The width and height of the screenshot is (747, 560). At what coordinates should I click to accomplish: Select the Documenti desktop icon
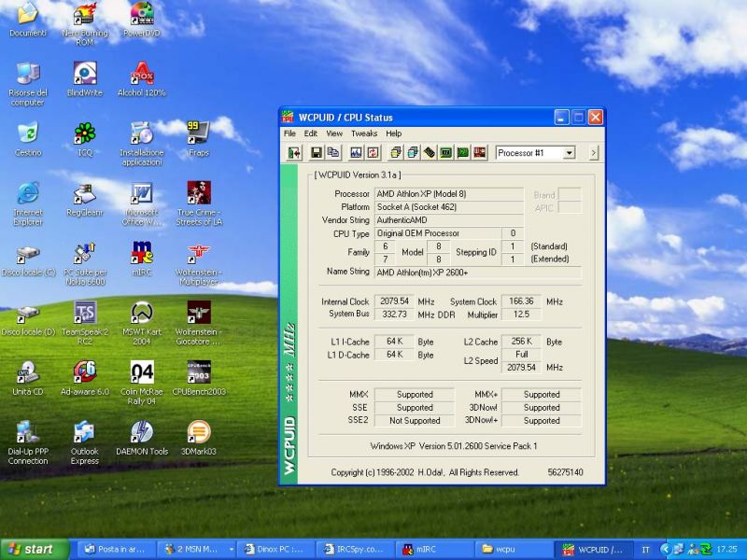(28, 20)
